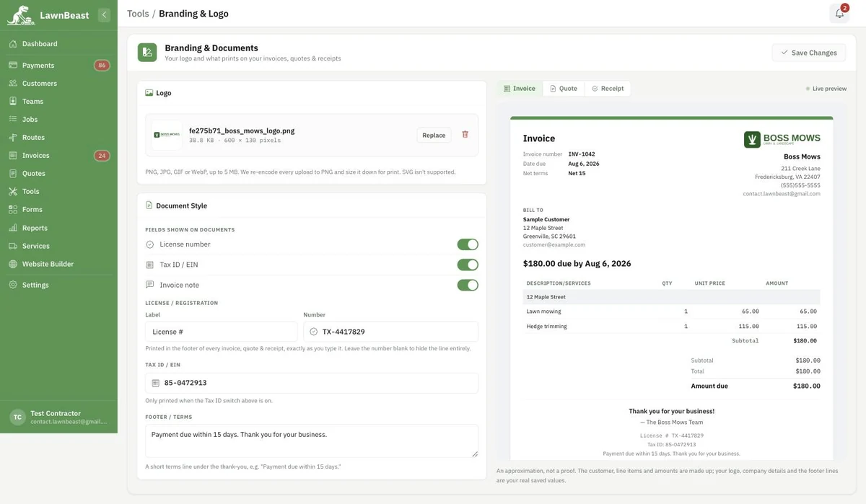Viewport: 866px width, 504px height.
Task: Click the Tools breadcrumb link
Action: [138, 14]
